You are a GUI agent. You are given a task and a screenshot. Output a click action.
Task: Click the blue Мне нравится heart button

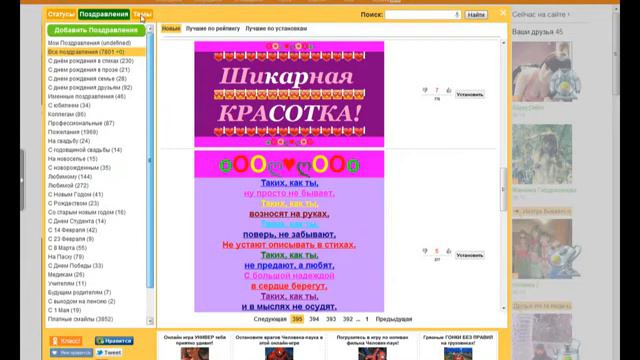71,352
